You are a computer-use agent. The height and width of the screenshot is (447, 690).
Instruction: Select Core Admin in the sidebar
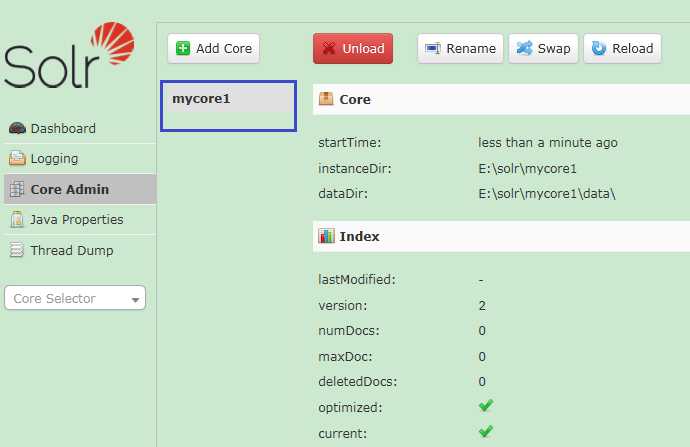pyautogui.click(x=80, y=189)
